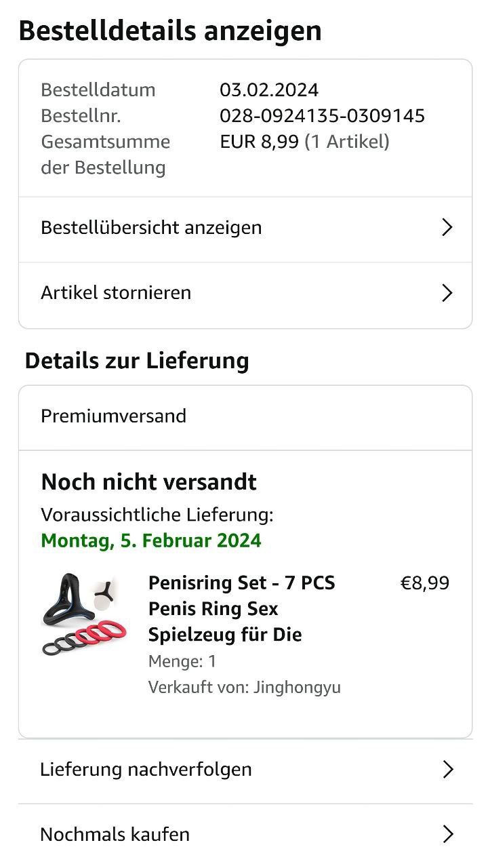Tap the arrow next to Nochmals kaufen
Image resolution: width=490 pixels, height=868 pixels.
click(x=447, y=834)
